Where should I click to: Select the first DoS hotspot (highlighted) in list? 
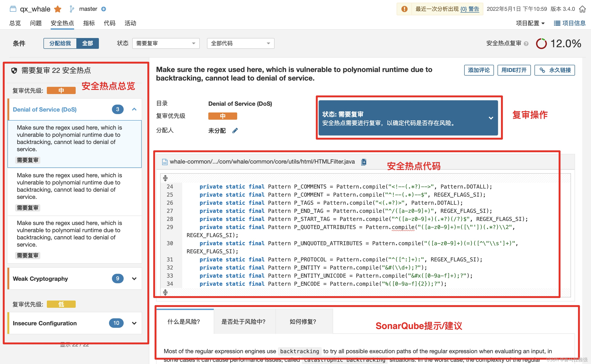coord(75,144)
